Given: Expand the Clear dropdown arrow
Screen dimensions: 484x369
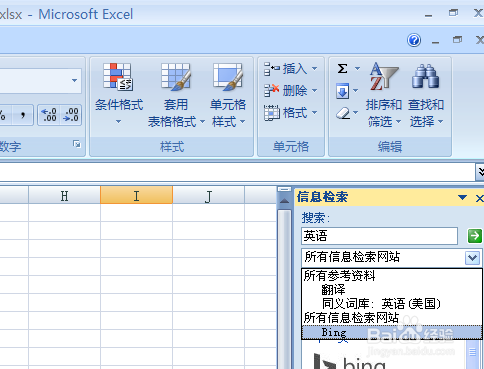Looking at the screenshot, I should 355,113.
